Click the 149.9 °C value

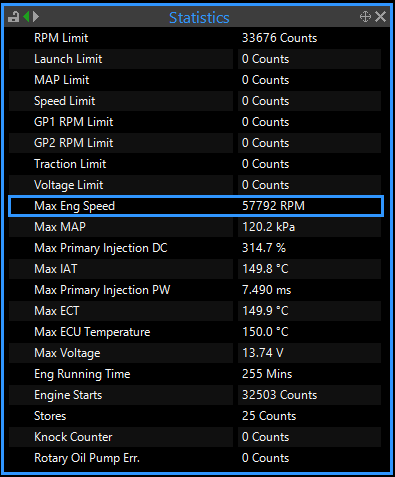coord(265,311)
